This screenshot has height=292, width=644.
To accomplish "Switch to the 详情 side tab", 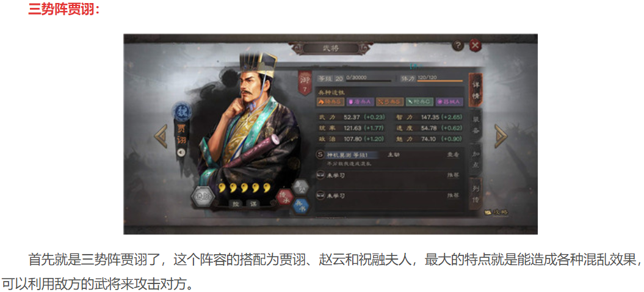I will click(x=476, y=89).
